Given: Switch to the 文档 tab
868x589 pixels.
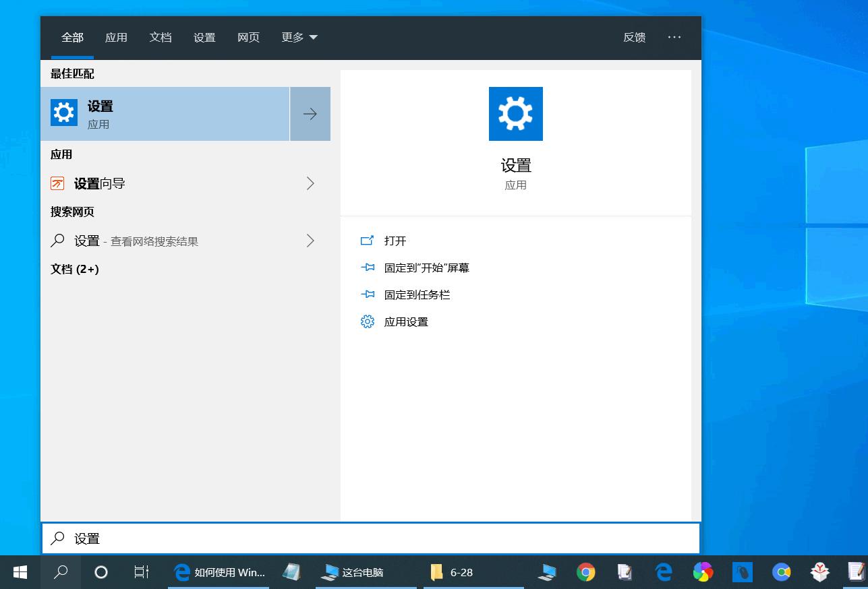Looking at the screenshot, I should [x=161, y=38].
